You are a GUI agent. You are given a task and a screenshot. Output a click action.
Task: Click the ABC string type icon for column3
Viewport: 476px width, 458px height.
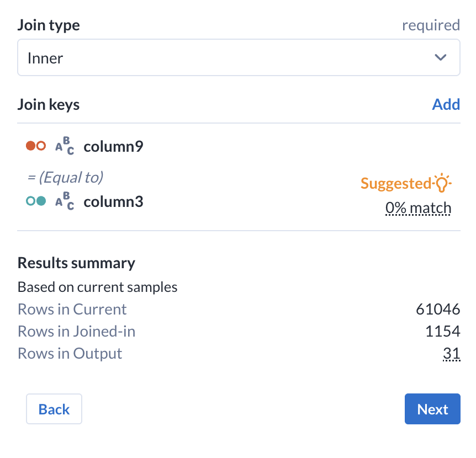65,202
